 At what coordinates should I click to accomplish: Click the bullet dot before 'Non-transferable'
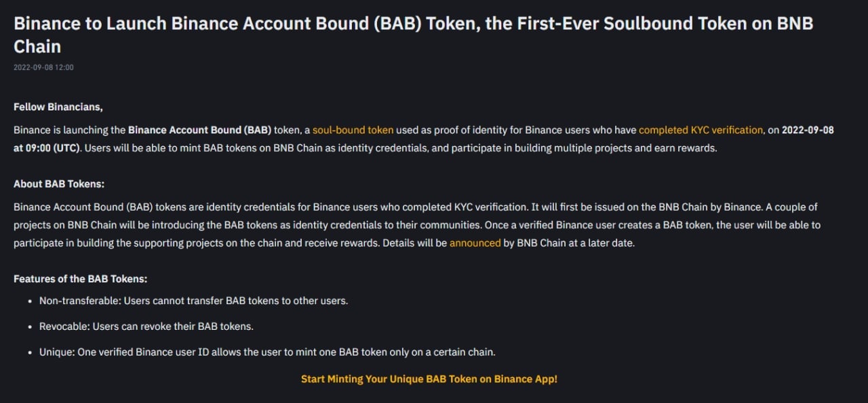point(30,301)
